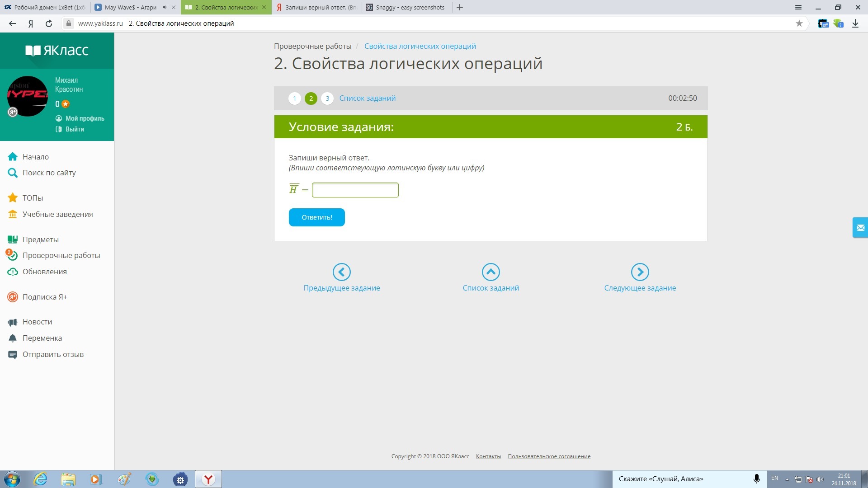Click the answer input field
The width and height of the screenshot is (868, 488).
click(355, 190)
